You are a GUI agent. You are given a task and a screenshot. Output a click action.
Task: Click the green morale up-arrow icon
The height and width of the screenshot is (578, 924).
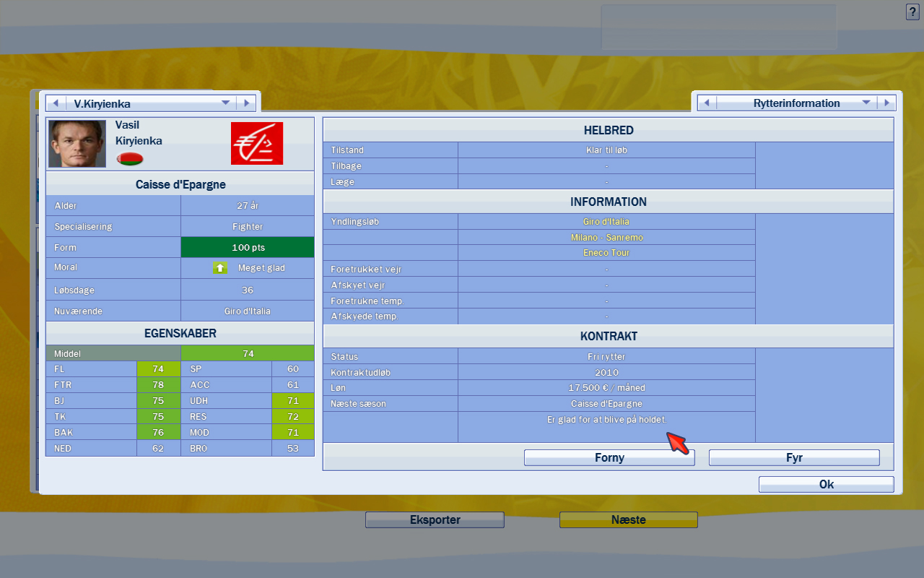pos(220,268)
